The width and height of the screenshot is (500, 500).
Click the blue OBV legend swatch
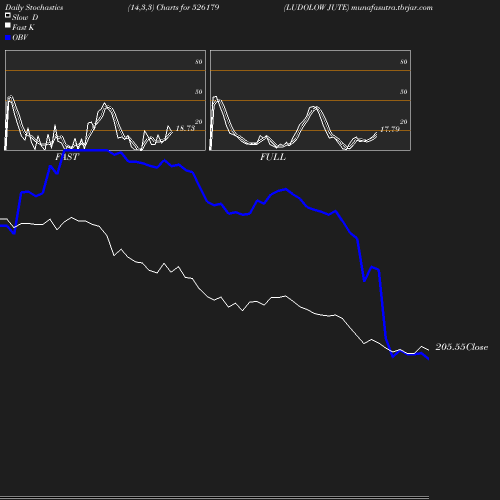tap(8, 38)
